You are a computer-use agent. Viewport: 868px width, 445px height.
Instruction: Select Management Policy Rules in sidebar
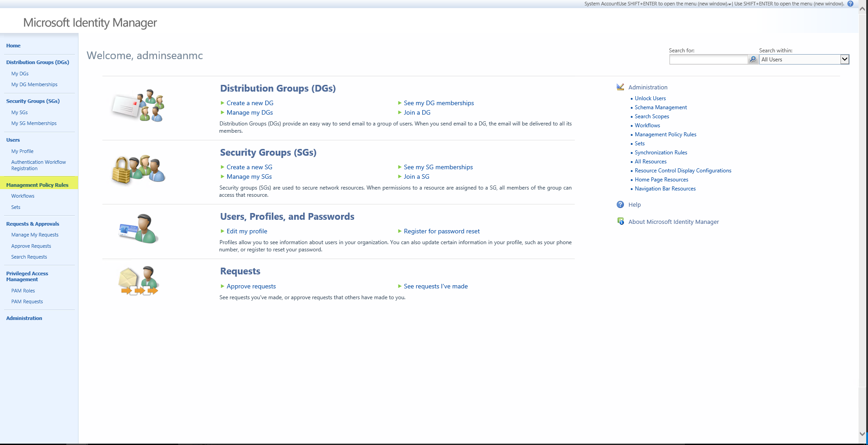(37, 185)
